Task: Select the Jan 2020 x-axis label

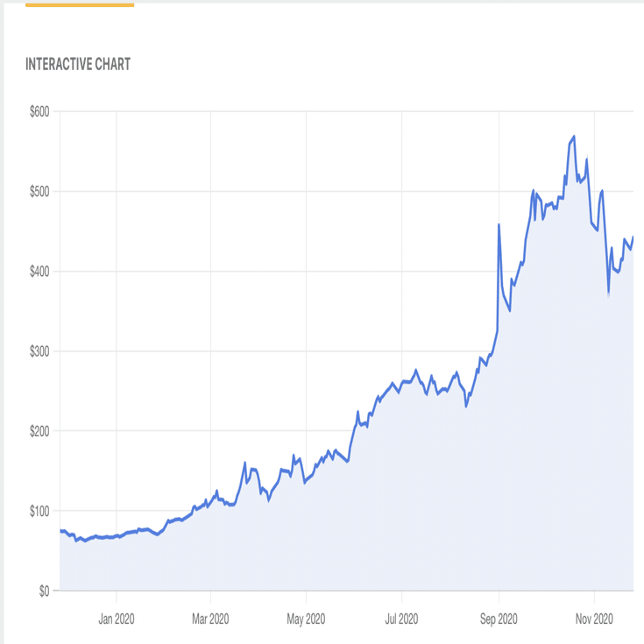Action: tap(117, 619)
